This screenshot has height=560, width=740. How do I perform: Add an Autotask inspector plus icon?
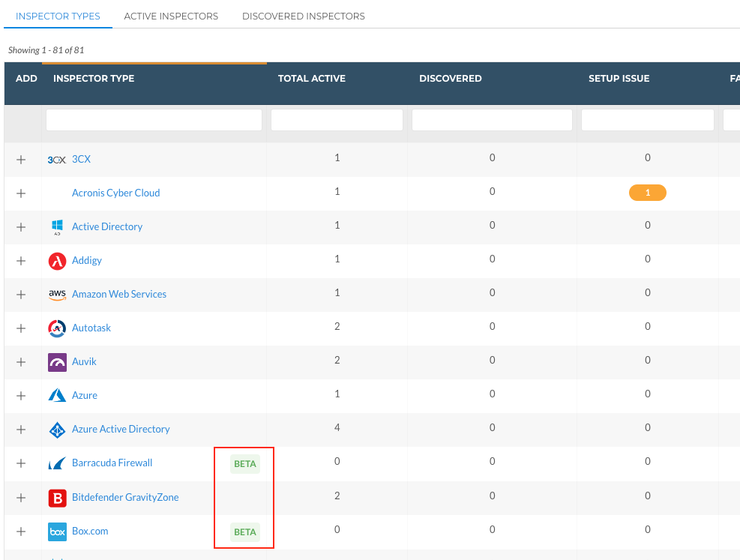(21, 328)
